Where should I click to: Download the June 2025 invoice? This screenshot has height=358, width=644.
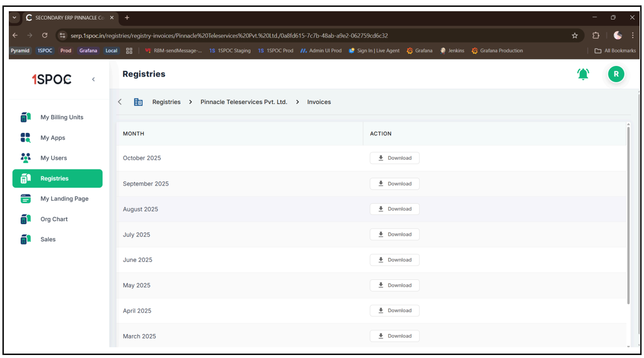pos(395,260)
